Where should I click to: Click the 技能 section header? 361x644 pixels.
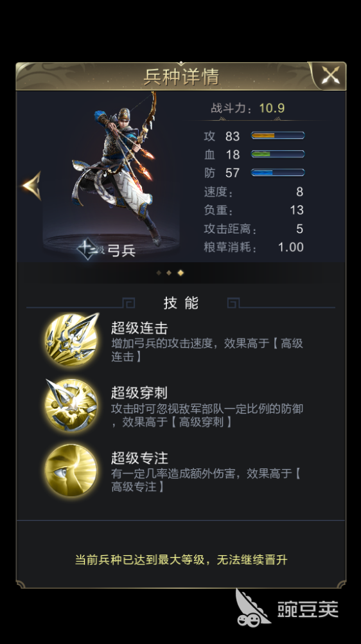(180, 303)
